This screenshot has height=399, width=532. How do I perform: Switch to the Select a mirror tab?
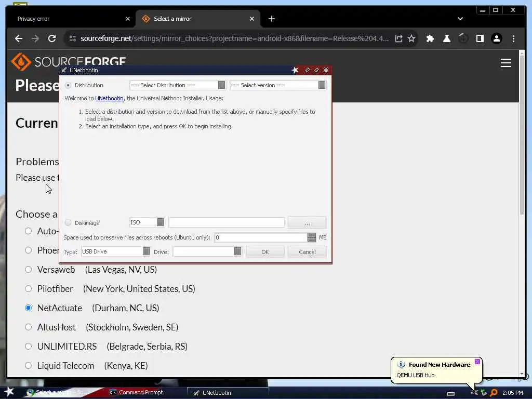198,19
